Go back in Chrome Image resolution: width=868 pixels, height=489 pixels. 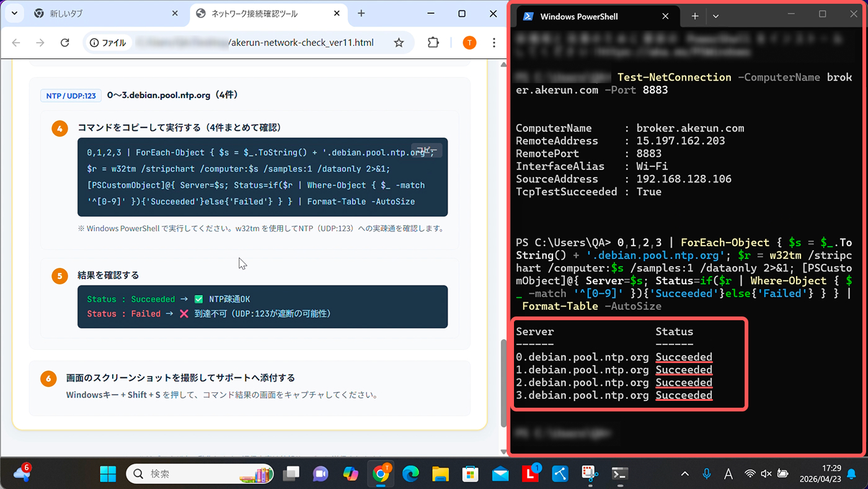(x=16, y=43)
